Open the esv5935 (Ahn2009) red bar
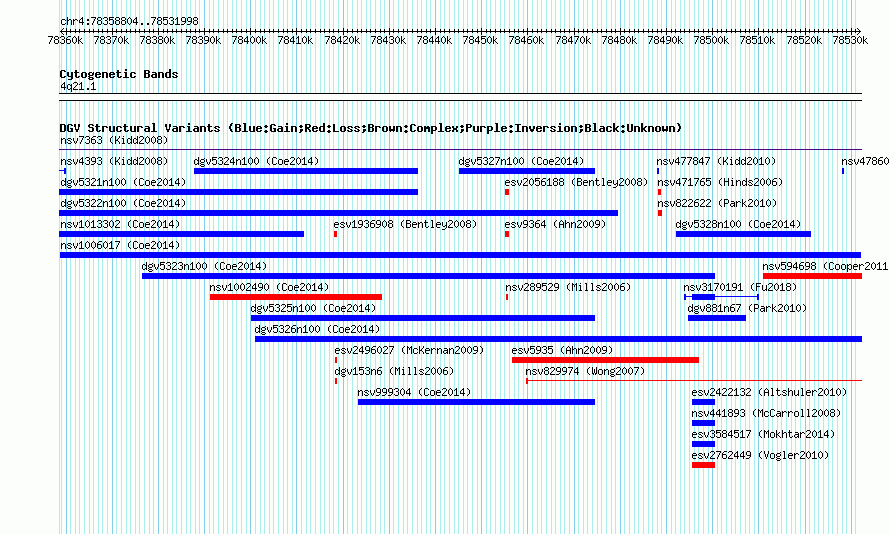The width and height of the screenshot is (890, 534). (605, 360)
